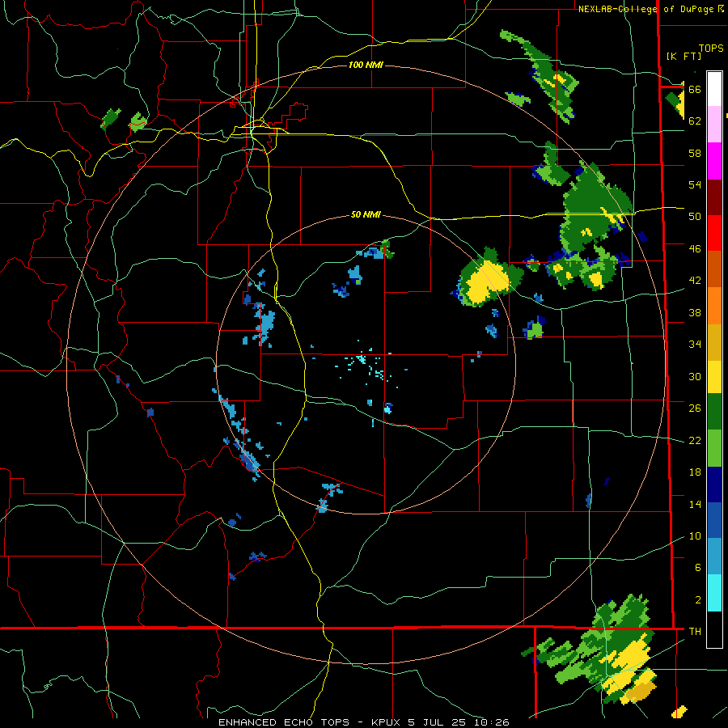The width and height of the screenshot is (728, 728).
Task: Click the light pink legend swatch
Action: point(714,125)
